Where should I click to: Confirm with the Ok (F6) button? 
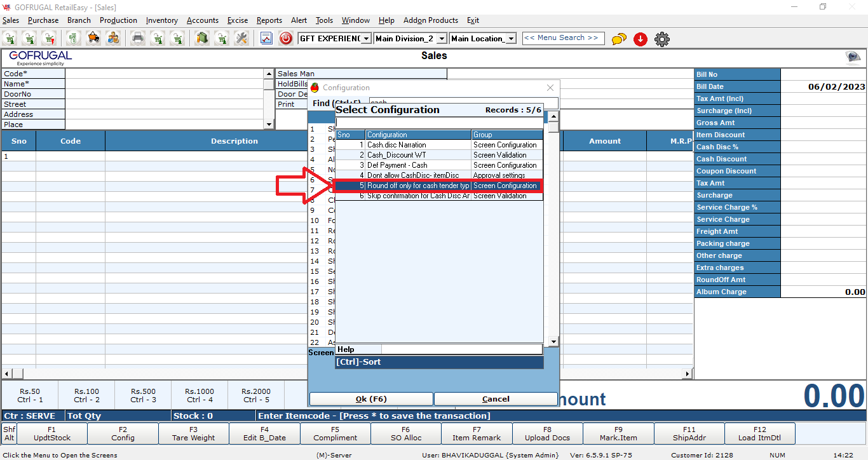click(371, 399)
